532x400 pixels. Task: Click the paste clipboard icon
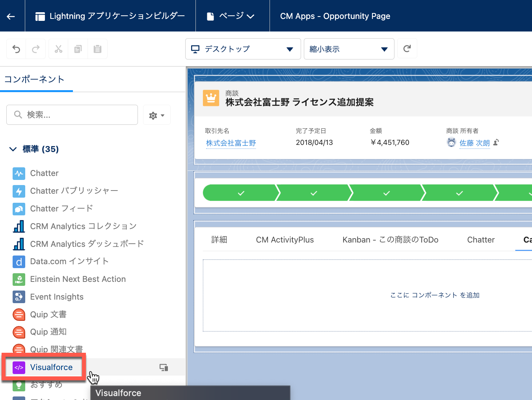pos(97,49)
